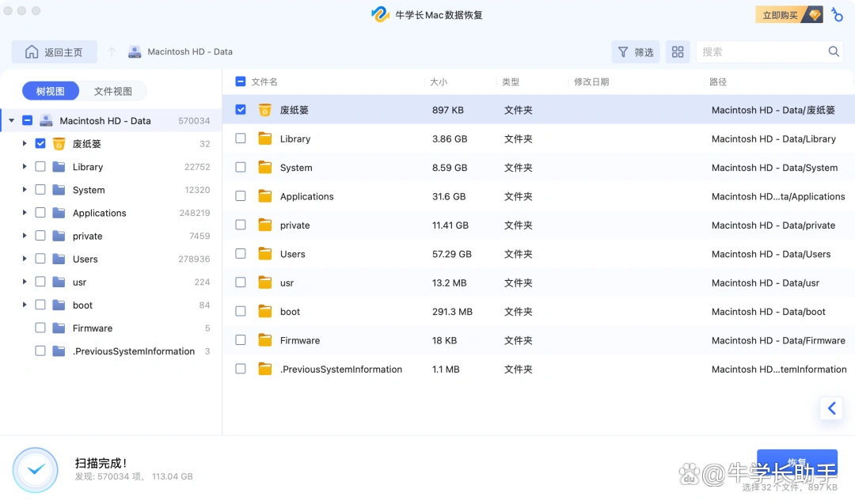Open the 废纸篓 trash folder icon
Viewport: 855px width, 504px height.
pyautogui.click(x=265, y=109)
